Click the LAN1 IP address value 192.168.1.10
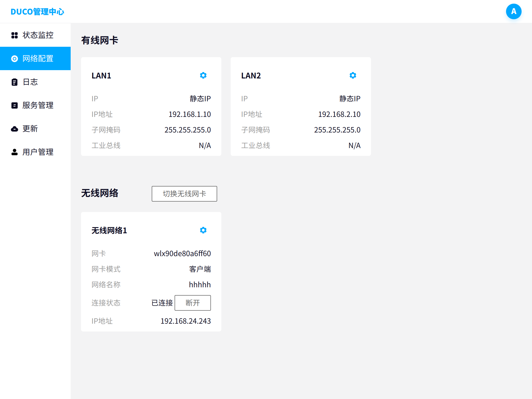The width and height of the screenshot is (532, 399). point(190,114)
